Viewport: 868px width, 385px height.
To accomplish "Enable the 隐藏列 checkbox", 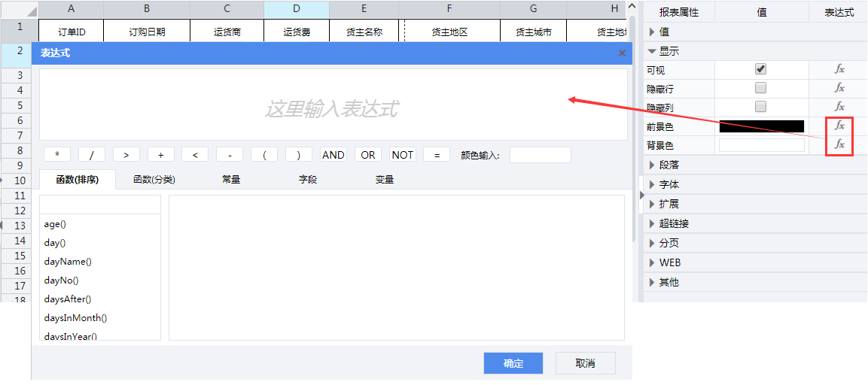I will click(760, 107).
